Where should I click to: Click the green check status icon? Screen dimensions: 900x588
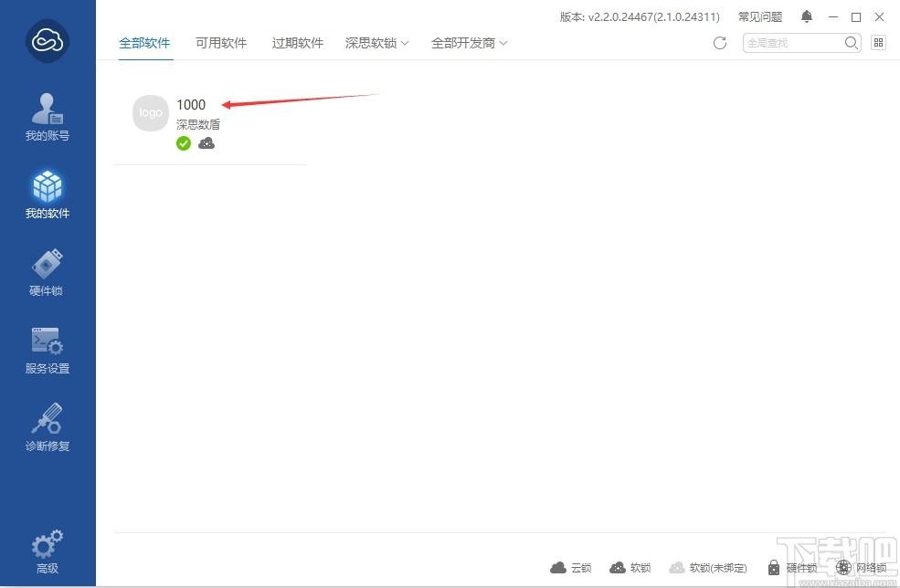tap(184, 143)
